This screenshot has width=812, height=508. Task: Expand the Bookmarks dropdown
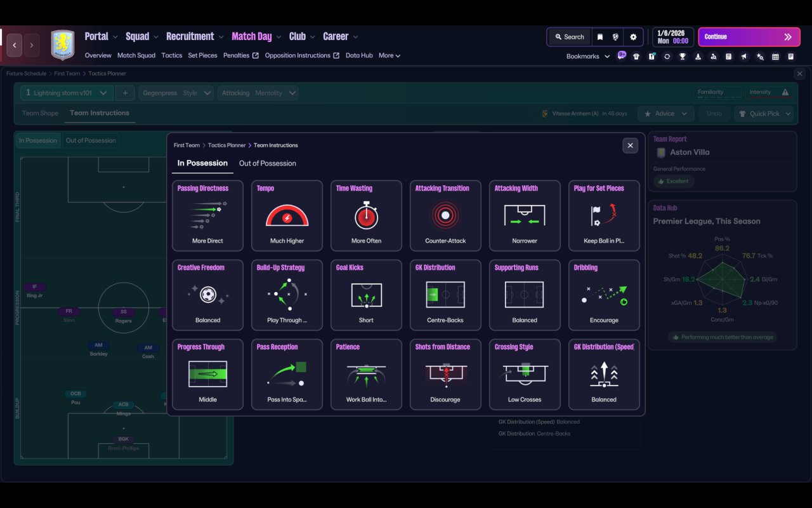tap(588, 56)
